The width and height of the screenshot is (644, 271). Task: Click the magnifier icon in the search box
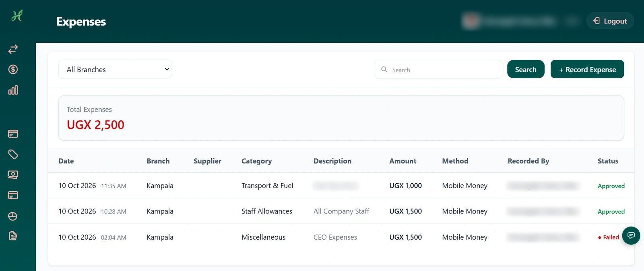pyautogui.click(x=384, y=70)
